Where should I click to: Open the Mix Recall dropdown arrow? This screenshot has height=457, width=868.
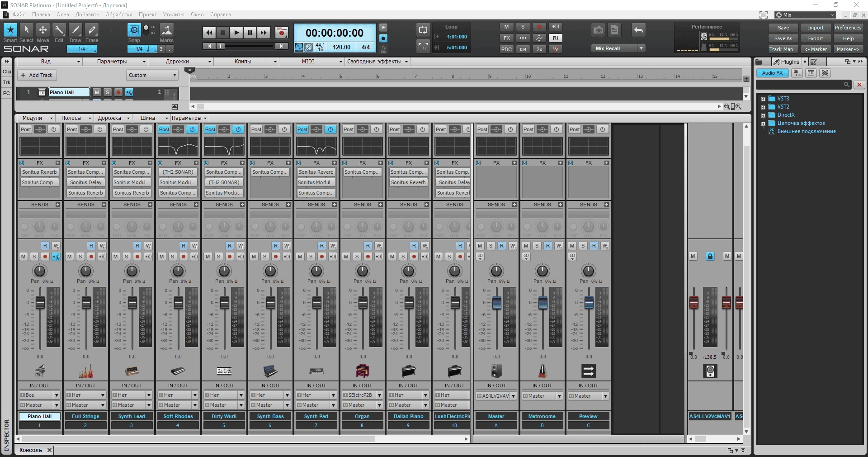641,48
